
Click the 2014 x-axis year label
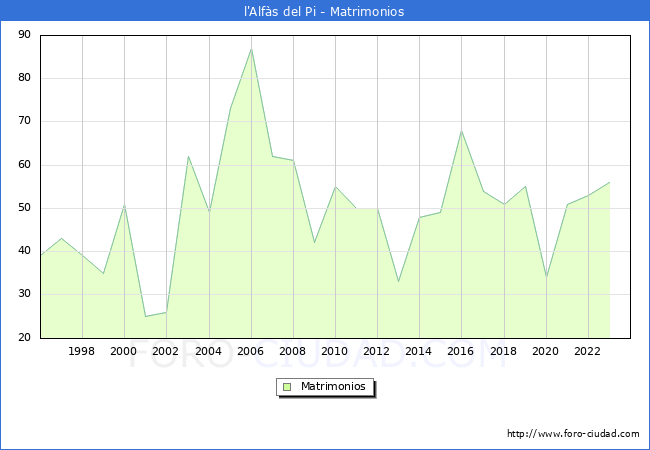[419, 352]
